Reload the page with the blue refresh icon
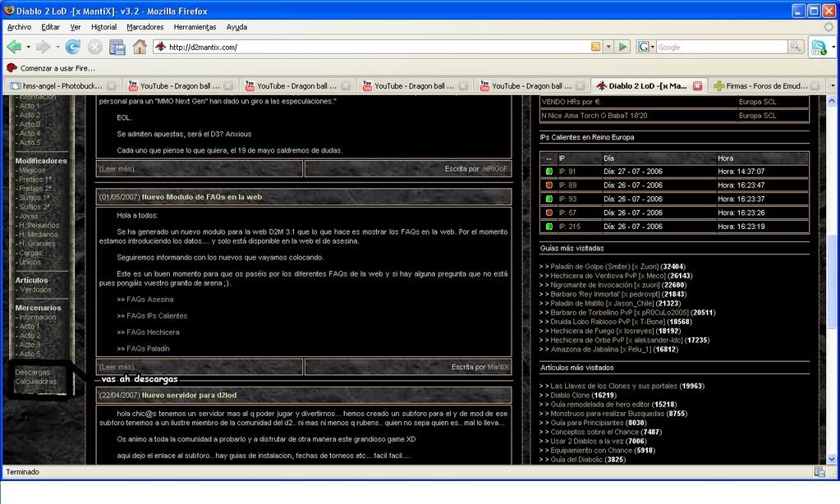 pyautogui.click(x=73, y=47)
